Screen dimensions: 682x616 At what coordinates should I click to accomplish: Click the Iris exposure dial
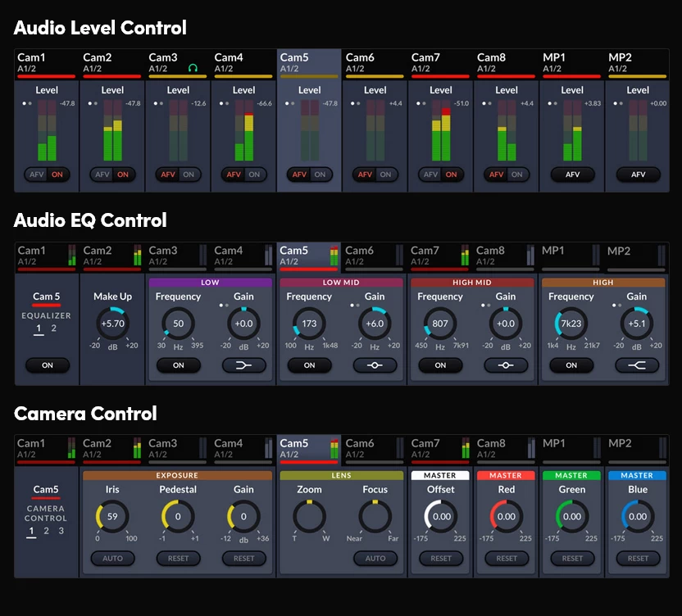point(112,517)
